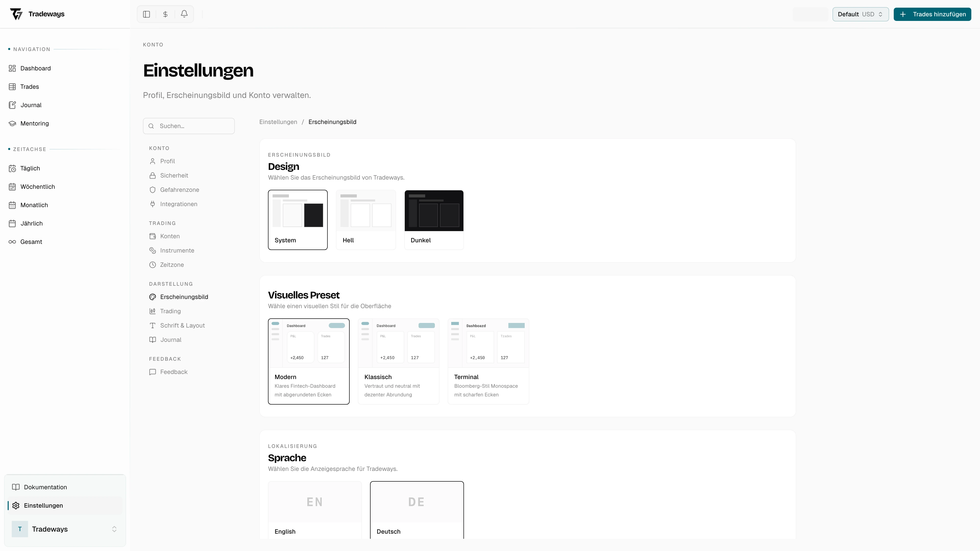Toggle the sidebar panel icon in the top toolbar

146,14
